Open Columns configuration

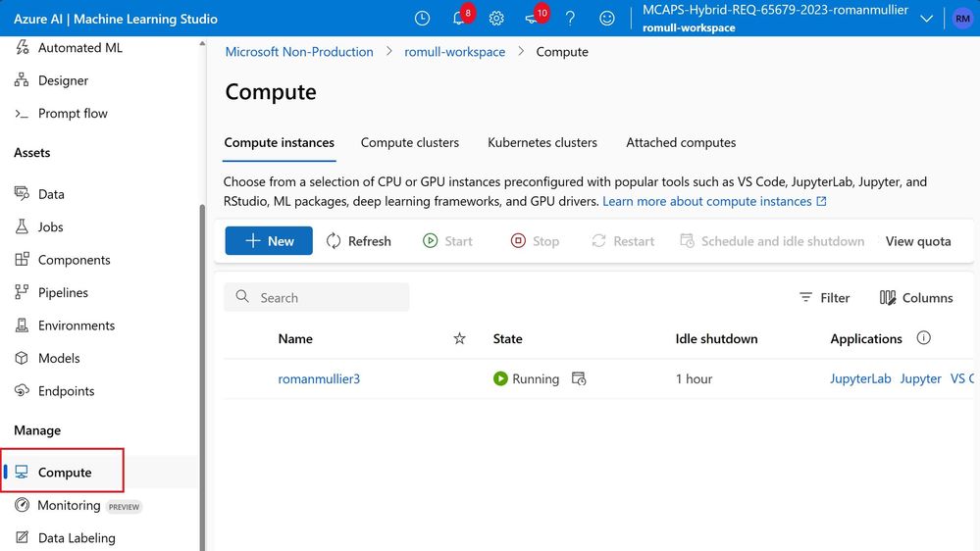pyautogui.click(x=915, y=298)
